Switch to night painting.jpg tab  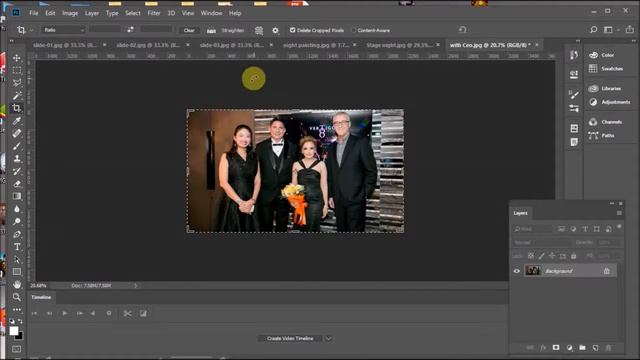(x=316, y=45)
